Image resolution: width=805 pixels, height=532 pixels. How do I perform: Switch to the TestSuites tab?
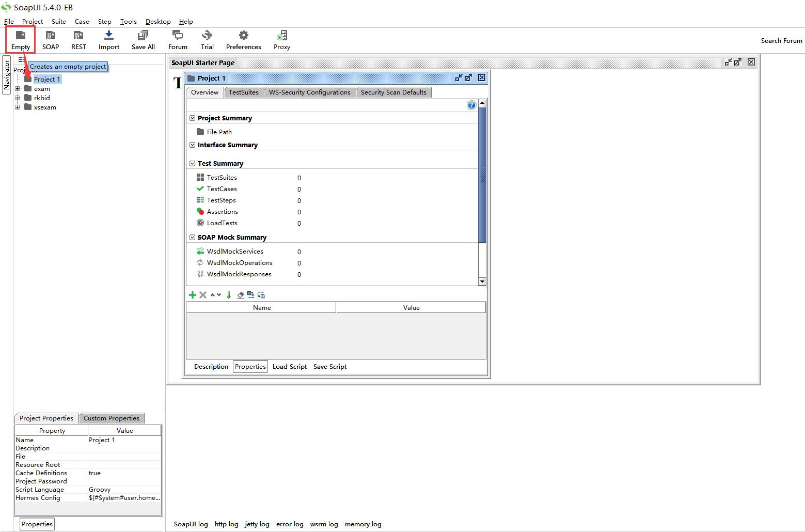point(244,92)
